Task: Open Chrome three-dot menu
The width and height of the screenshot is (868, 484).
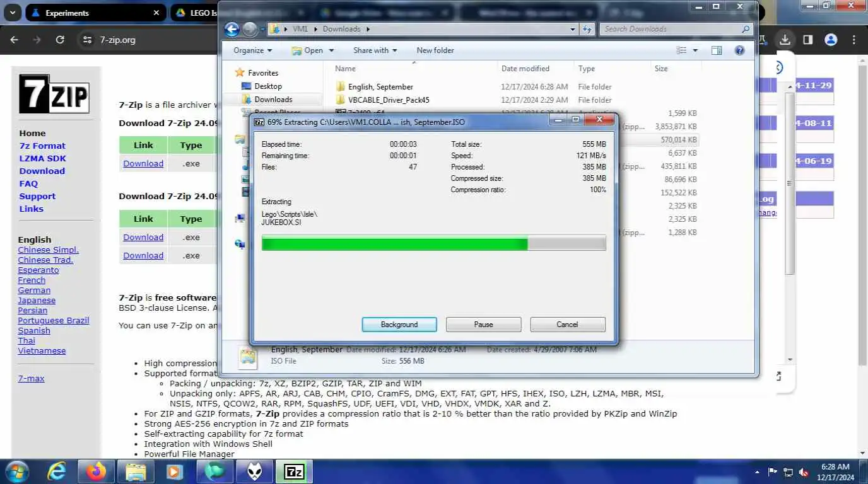Action: [x=855, y=40]
